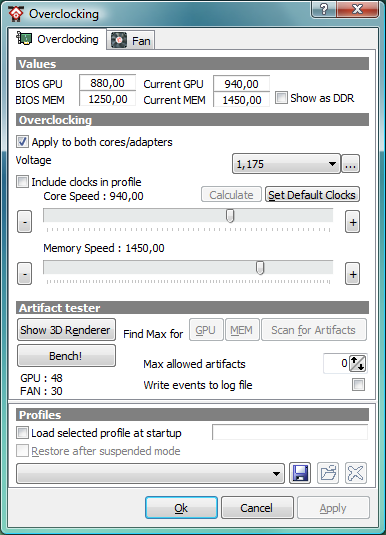Image resolution: width=386 pixels, height=535 pixels.
Task: Click the Apply button
Action: (x=333, y=508)
